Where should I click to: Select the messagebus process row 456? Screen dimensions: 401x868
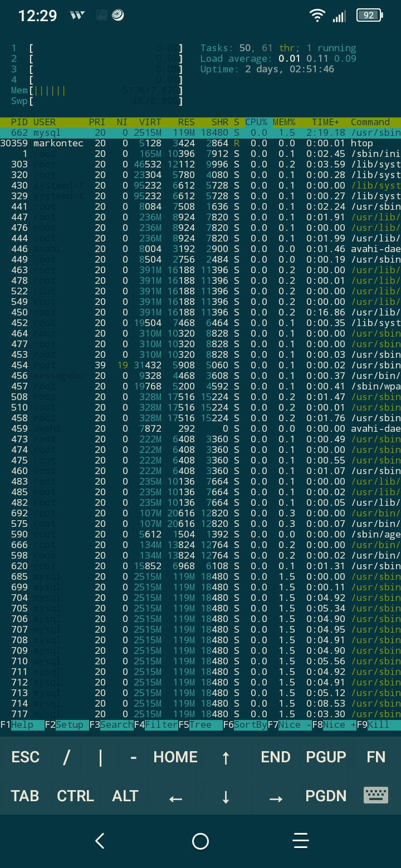(200, 376)
